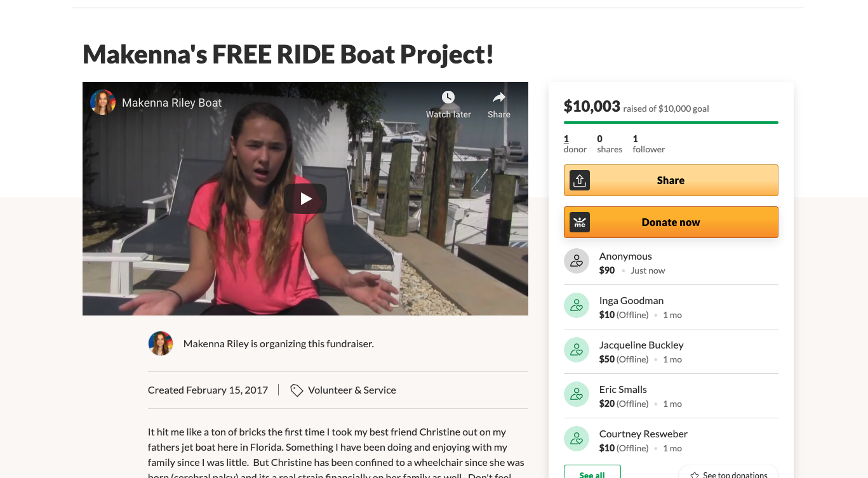Click the Watch later clock icon
This screenshot has width=868, height=478.
click(x=448, y=97)
